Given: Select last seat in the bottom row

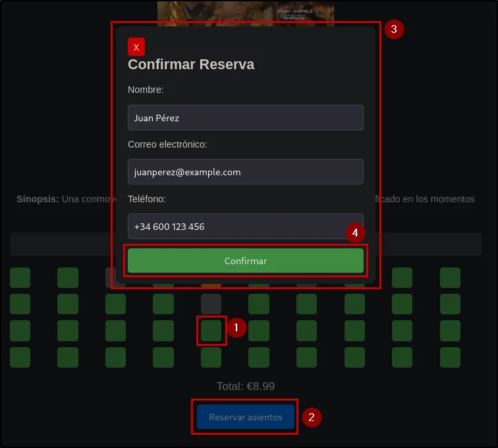Looking at the screenshot, I should tap(450, 358).
